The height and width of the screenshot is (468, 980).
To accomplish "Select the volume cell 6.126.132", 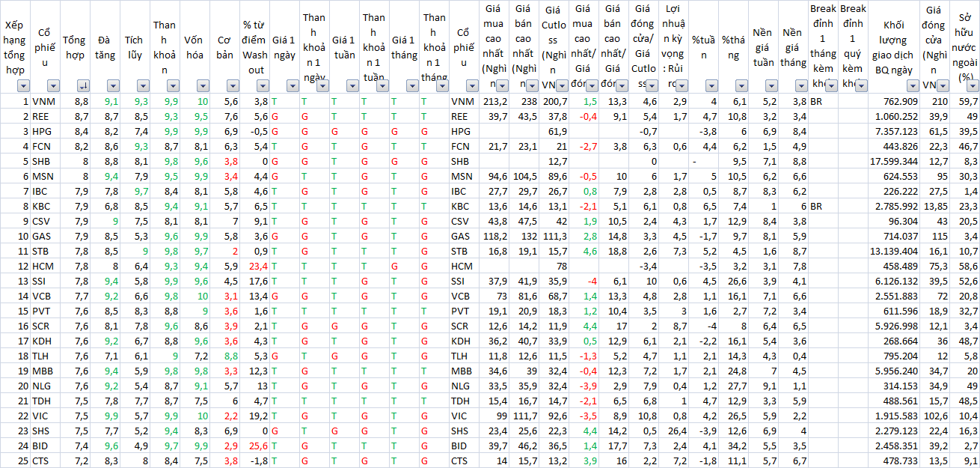I will pos(895,281).
